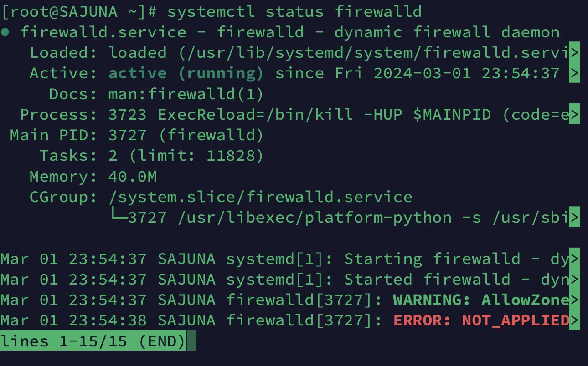588x366 pixels.
Task: Click the red ERROR: NOT_APPLIED text
Action: point(481,320)
